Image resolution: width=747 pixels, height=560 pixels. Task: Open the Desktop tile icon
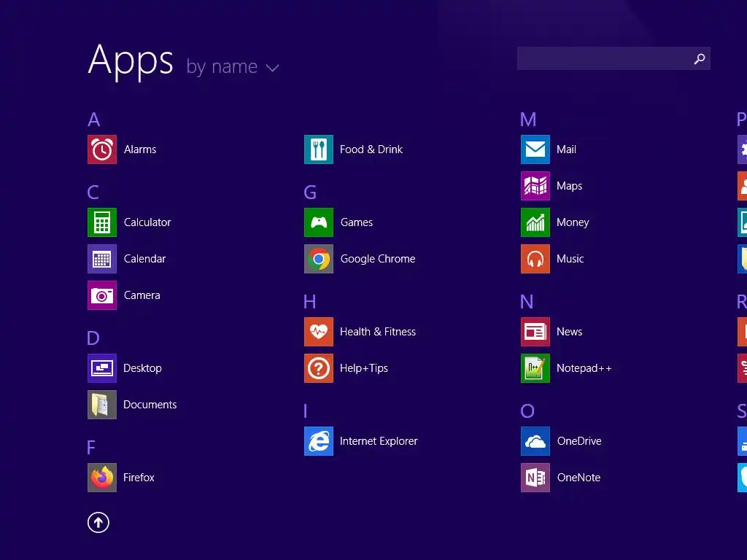(x=102, y=368)
